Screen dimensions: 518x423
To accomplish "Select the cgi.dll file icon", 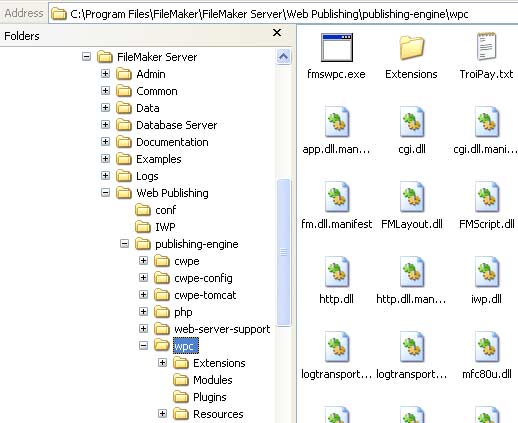I will [x=412, y=122].
